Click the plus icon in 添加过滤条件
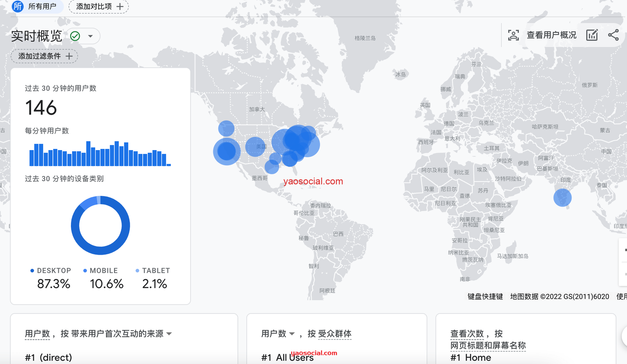Viewport: 627px width, 364px height. pos(69,56)
